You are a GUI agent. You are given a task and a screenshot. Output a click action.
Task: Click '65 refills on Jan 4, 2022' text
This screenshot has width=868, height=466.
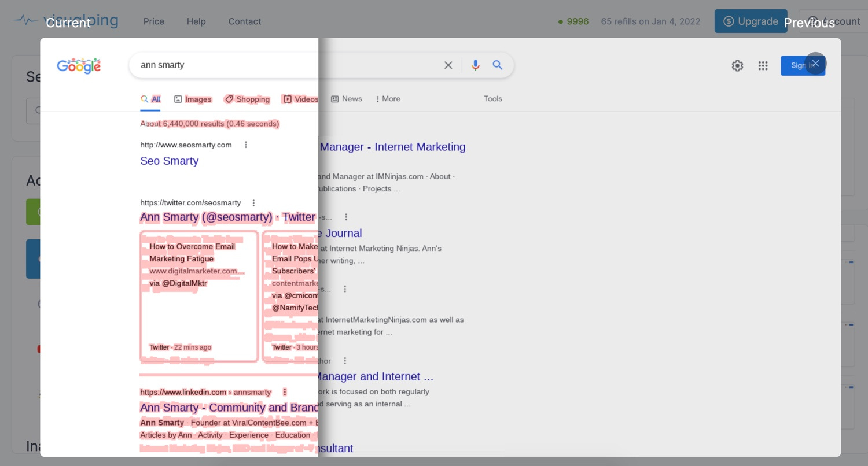(650, 21)
